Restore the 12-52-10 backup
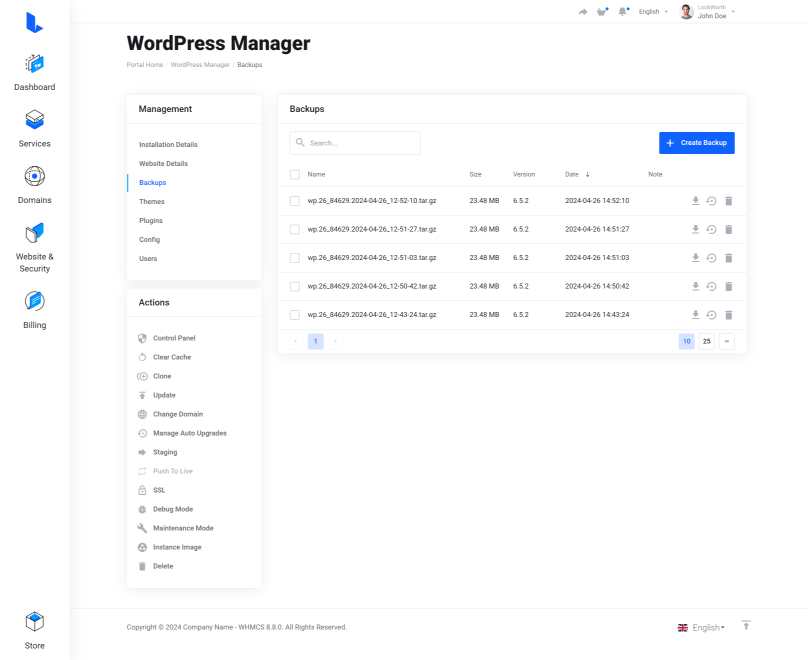808x660 pixels. 711,201
